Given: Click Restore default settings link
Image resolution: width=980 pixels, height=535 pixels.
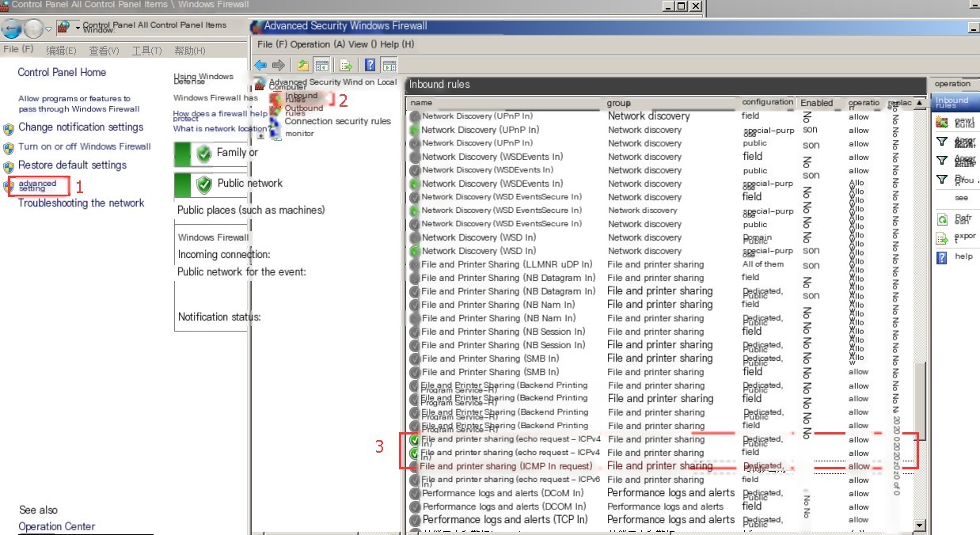Looking at the screenshot, I should [x=72, y=165].
